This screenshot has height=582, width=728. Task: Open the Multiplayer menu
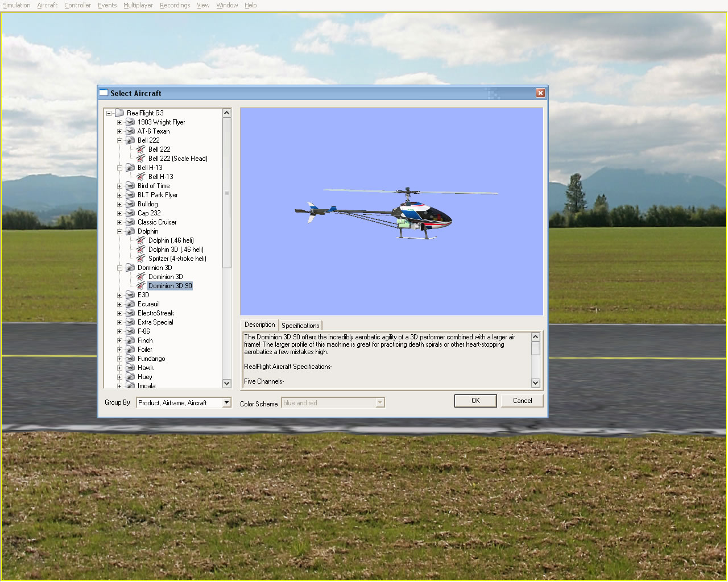138,5
